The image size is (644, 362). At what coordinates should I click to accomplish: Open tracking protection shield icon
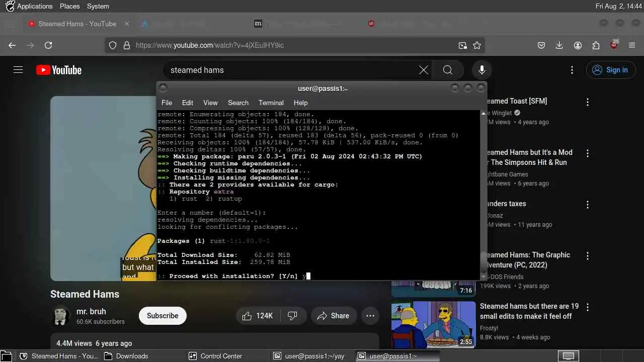113,45
